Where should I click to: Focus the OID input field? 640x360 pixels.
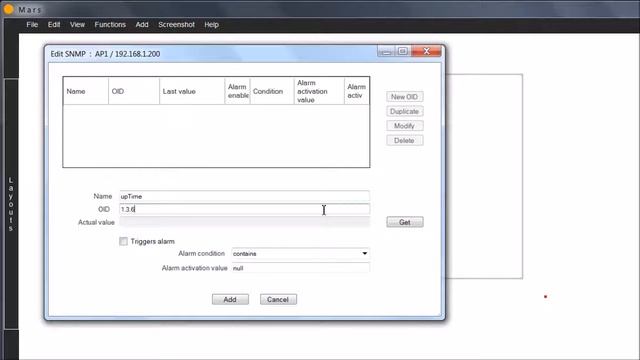click(x=244, y=209)
